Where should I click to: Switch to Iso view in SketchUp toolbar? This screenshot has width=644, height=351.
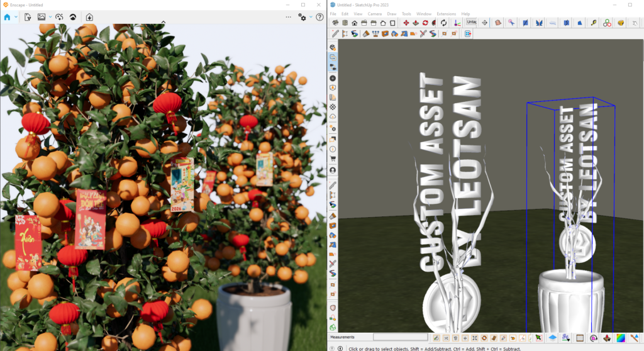point(336,23)
